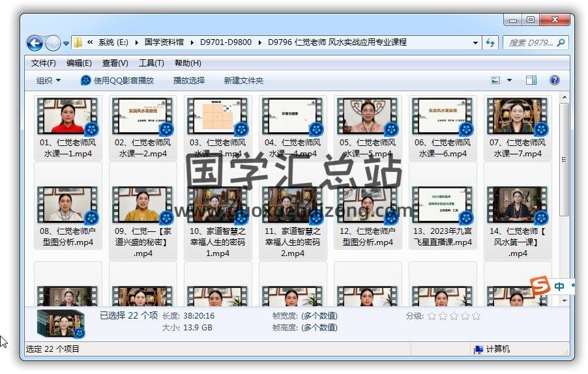Click the Back navigation arrow button
This screenshot has height=374, width=588.
[35, 43]
